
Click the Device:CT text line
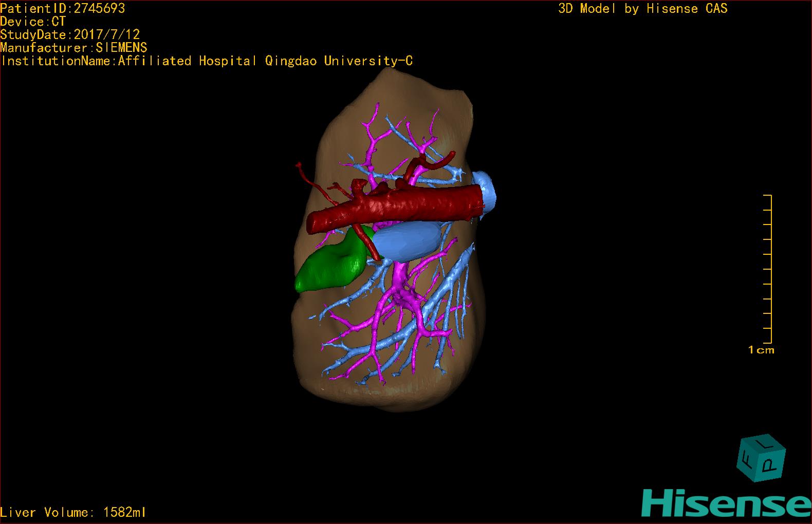click(33, 22)
